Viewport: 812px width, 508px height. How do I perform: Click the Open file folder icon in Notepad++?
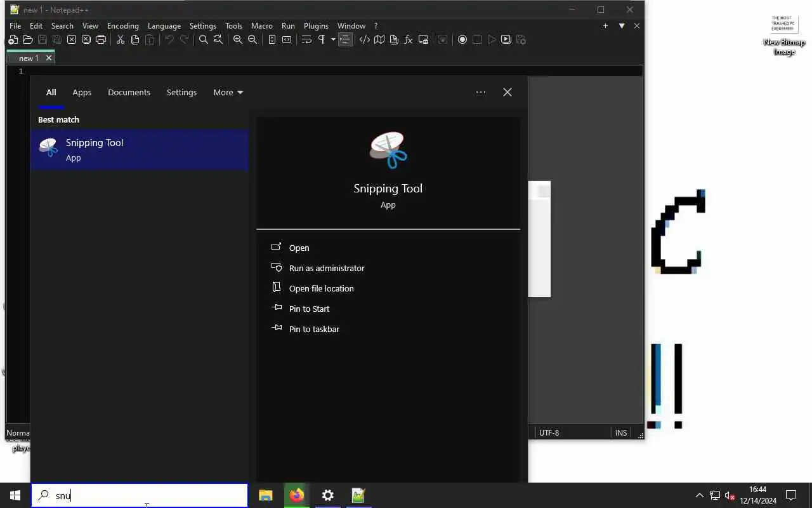(27, 39)
